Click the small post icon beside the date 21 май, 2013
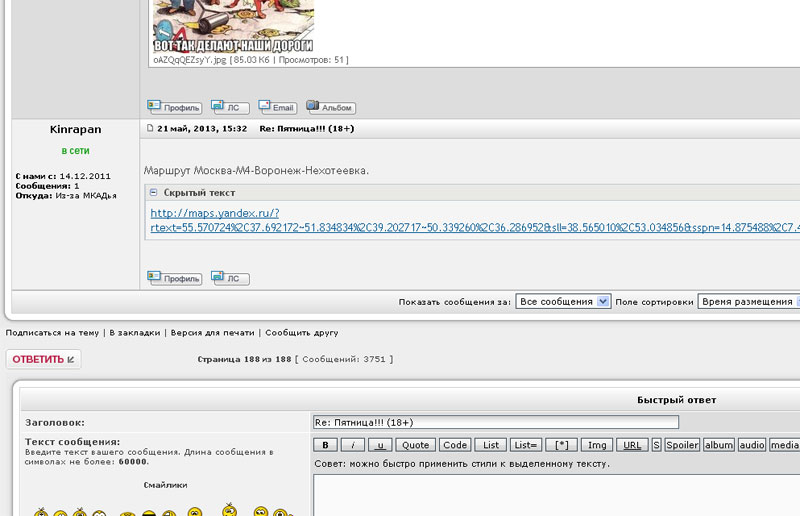The image size is (800, 516). click(x=150, y=129)
